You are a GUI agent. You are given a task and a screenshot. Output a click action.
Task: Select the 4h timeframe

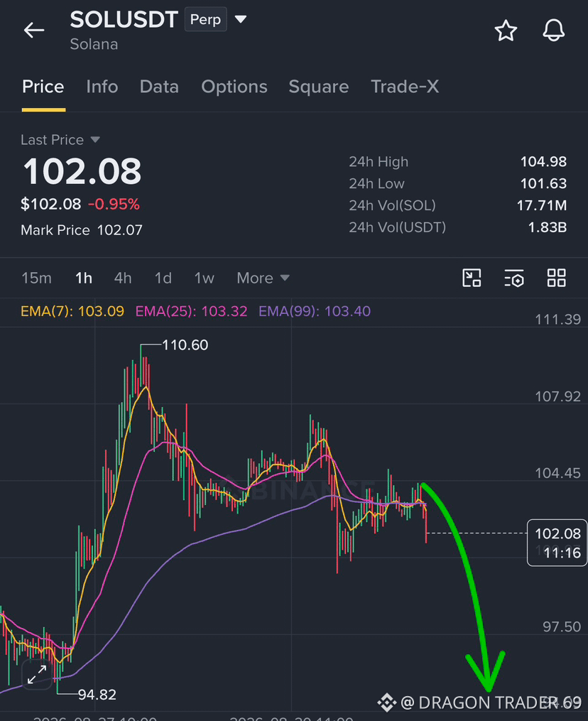(123, 278)
